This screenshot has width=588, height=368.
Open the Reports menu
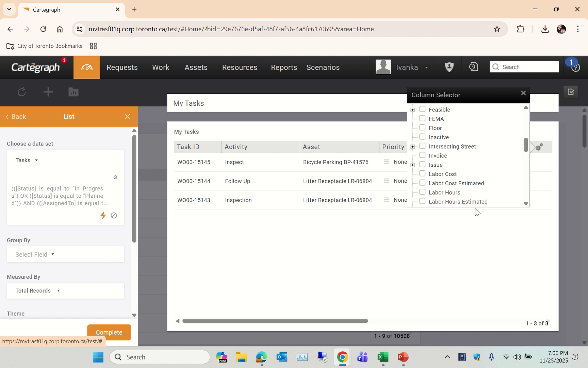pos(284,67)
